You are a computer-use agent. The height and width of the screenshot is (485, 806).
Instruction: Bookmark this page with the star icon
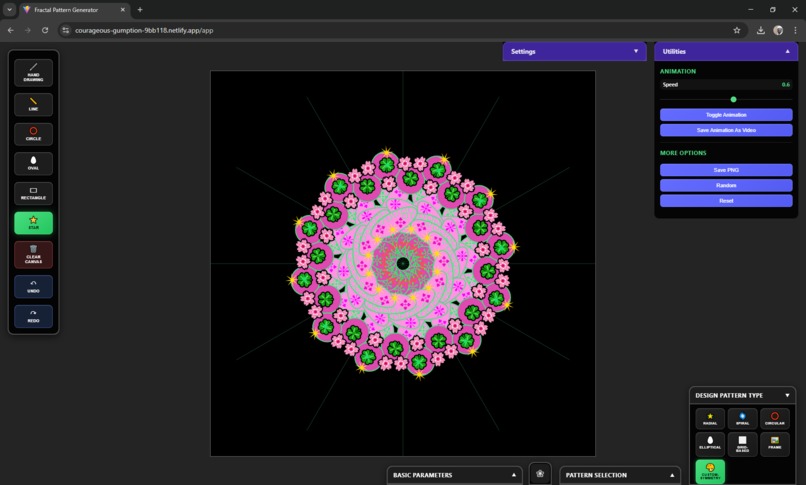(x=737, y=30)
